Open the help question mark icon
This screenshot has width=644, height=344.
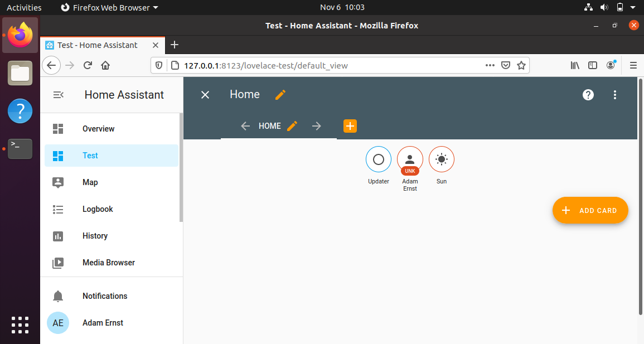tap(588, 95)
